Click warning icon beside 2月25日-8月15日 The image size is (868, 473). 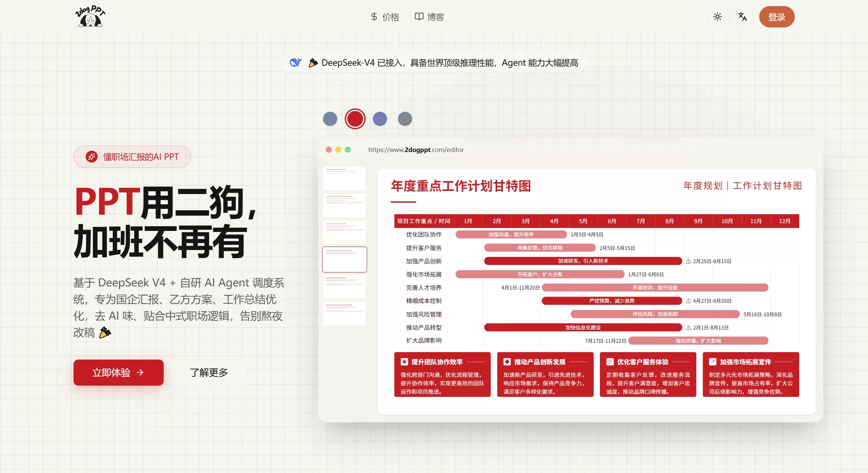688,261
